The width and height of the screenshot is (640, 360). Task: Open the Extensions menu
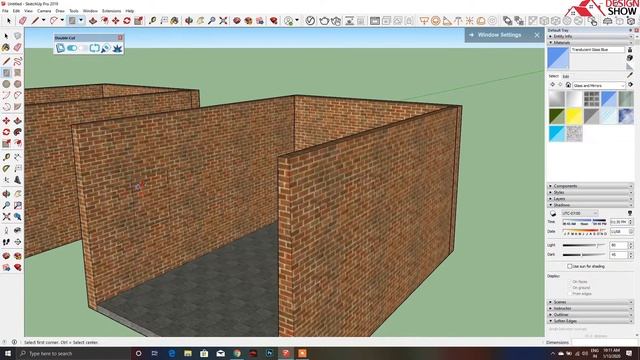[x=111, y=11]
